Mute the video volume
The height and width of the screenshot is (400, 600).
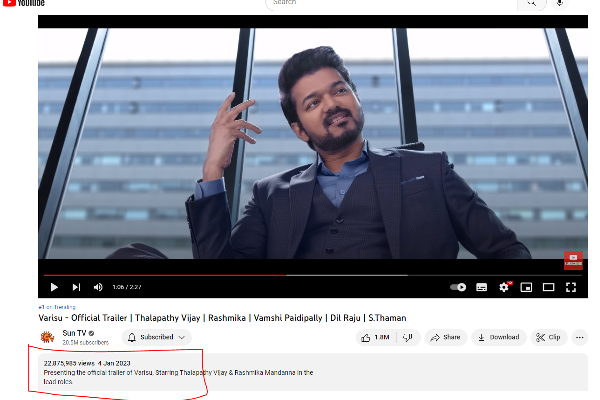point(98,287)
